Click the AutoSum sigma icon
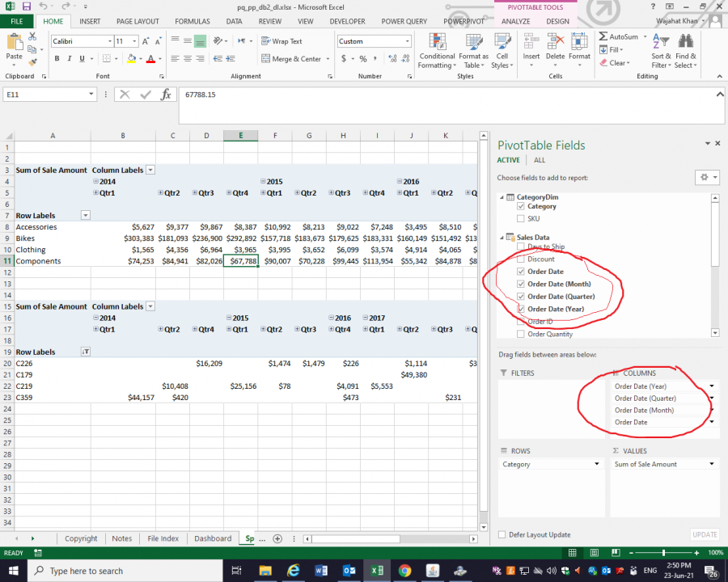This screenshot has height=582, width=728. [x=603, y=36]
